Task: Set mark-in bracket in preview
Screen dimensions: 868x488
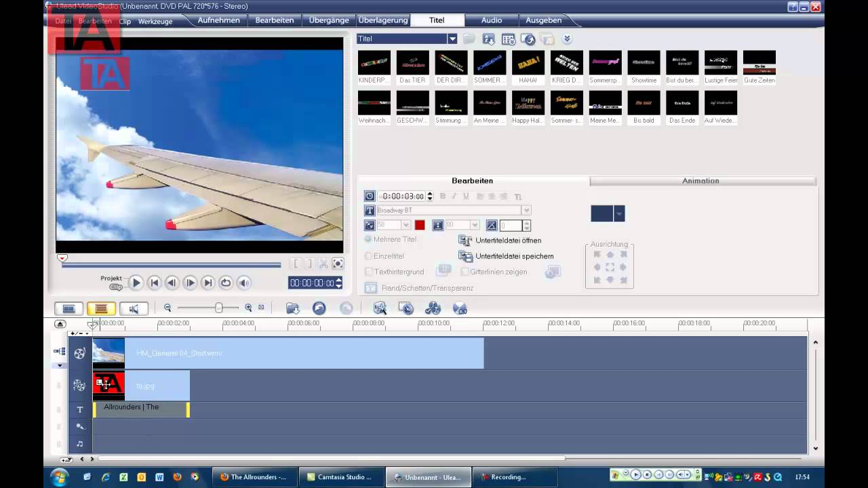Action: pyautogui.click(x=296, y=264)
